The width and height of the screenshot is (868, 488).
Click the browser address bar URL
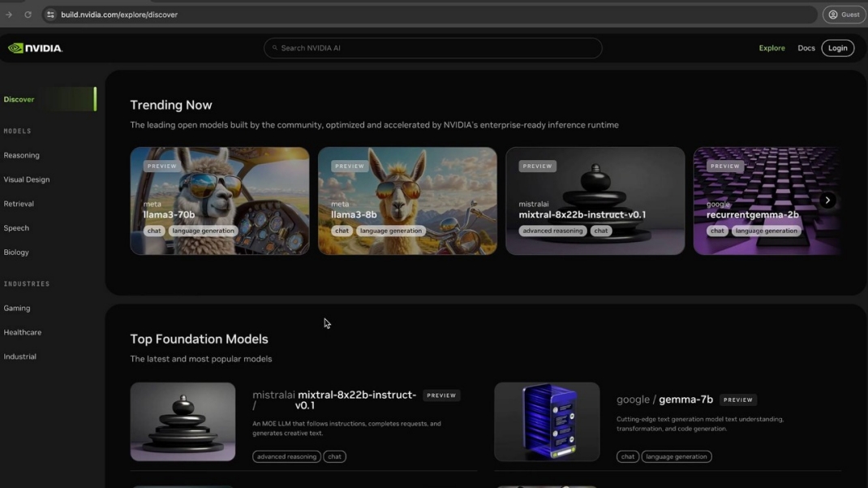tap(119, 15)
